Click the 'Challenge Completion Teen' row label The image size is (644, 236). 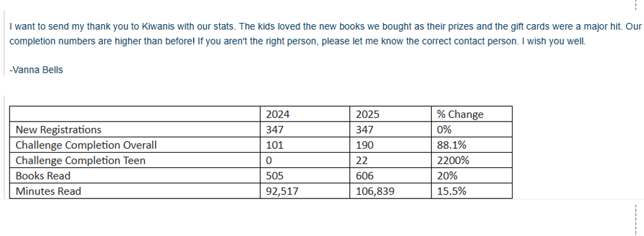point(135,160)
